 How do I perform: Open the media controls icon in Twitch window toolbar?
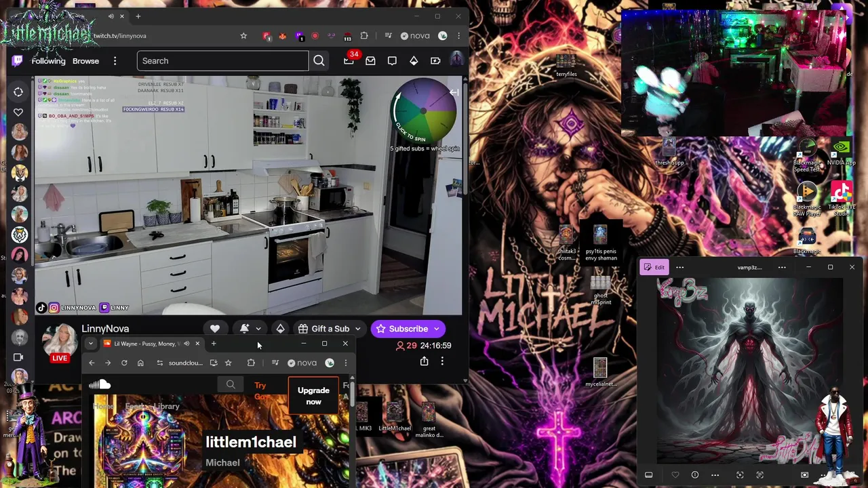click(388, 36)
